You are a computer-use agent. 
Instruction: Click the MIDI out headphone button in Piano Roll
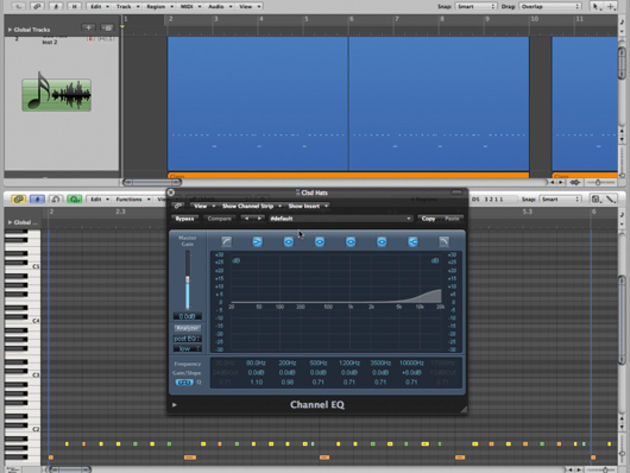tap(55, 199)
